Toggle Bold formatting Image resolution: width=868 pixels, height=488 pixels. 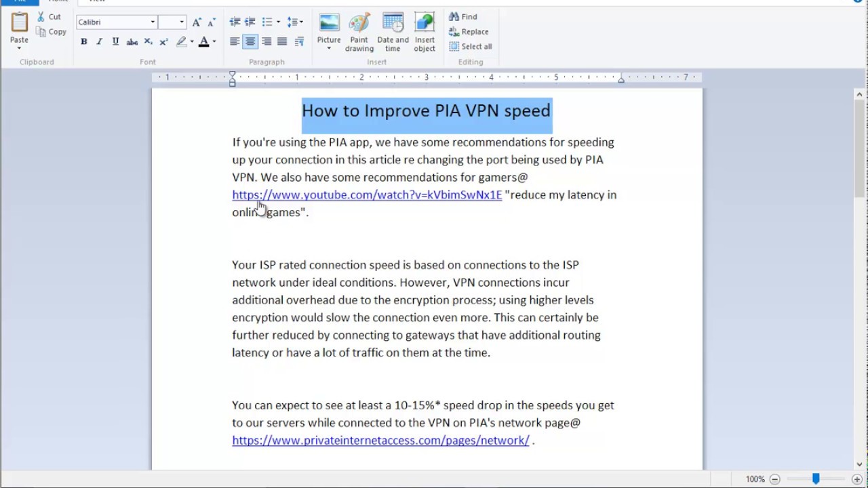pyautogui.click(x=83, y=42)
